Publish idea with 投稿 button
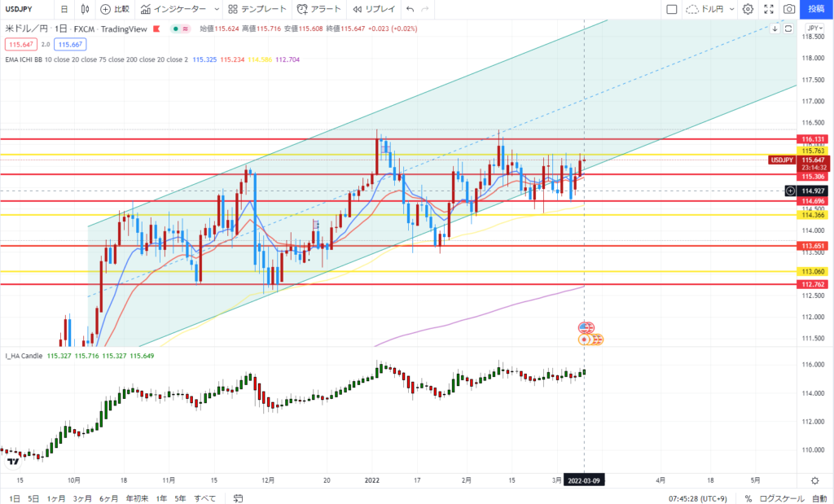 click(816, 9)
